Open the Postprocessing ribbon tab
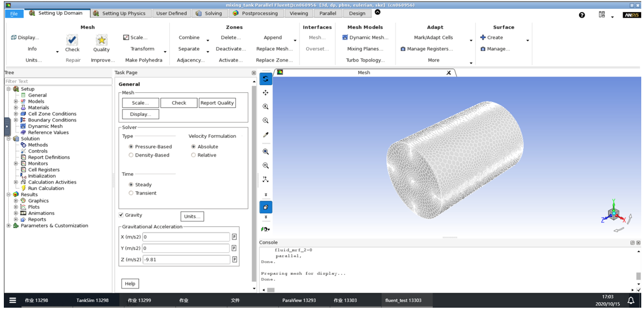This screenshot has height=311, width=644. 255,13
